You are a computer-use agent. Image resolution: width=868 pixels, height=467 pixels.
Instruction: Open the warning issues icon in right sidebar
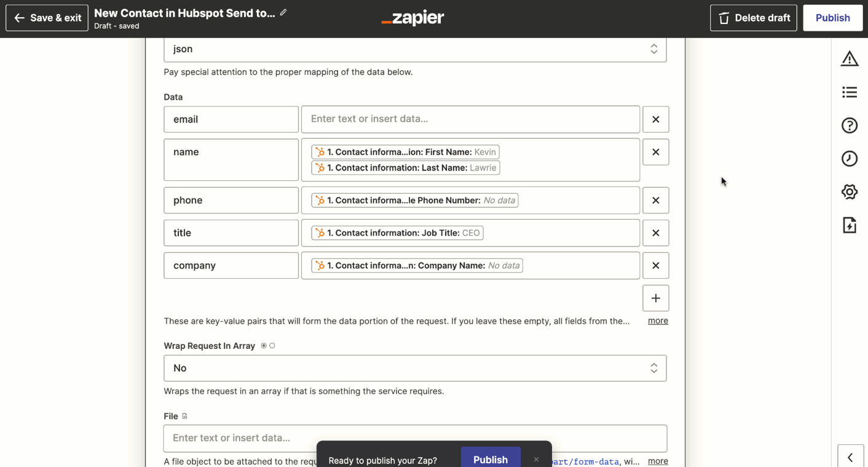pos(850,58)
